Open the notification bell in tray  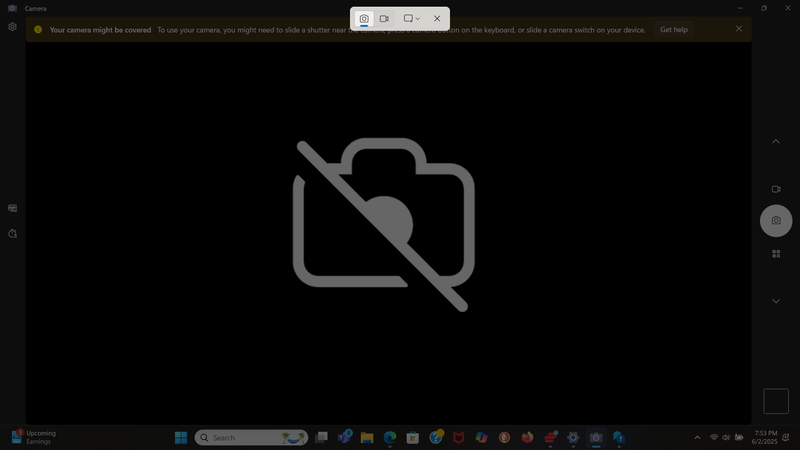[x=786, y=438]
